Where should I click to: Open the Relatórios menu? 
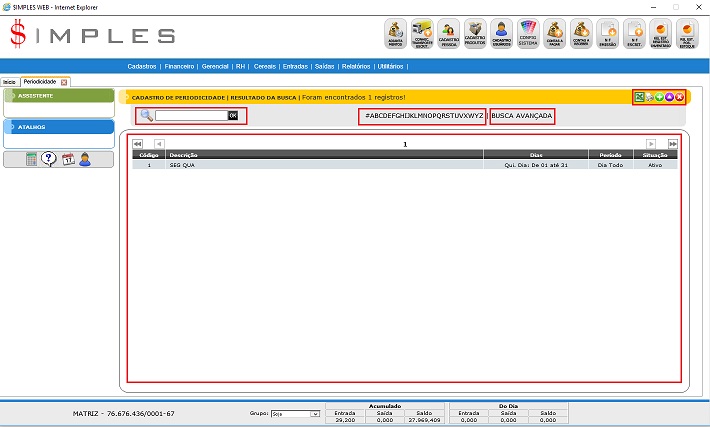click(x=355, y=66)
